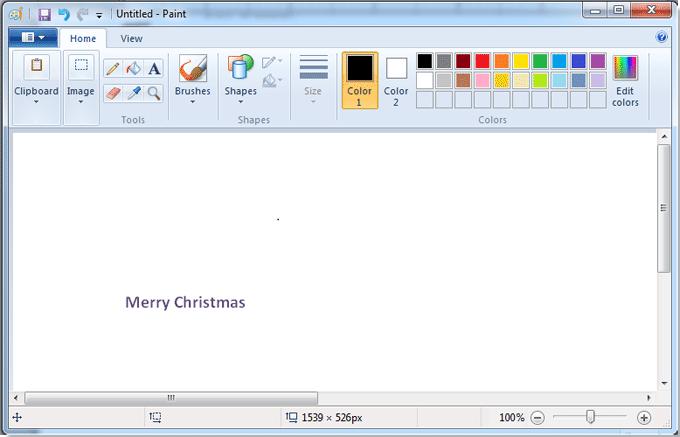Click the Image select rectangle icon

tap(81, 66)
